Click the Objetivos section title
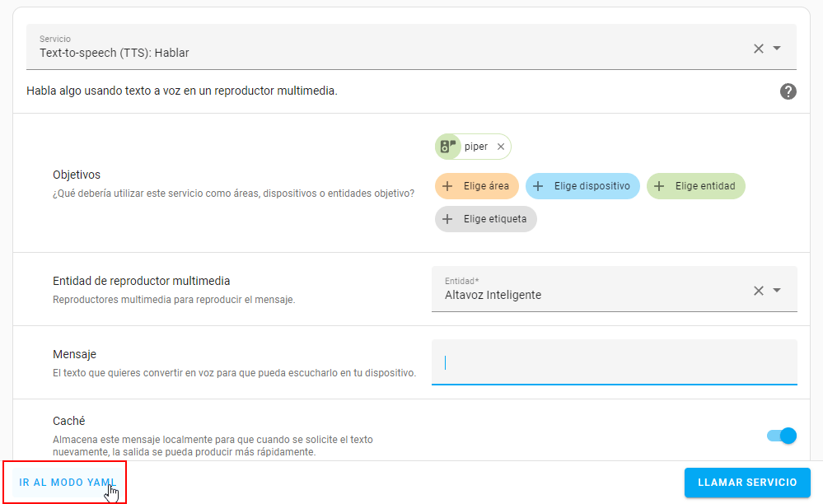The width and height of the screenshot is (823, 504). click(77, 175)
